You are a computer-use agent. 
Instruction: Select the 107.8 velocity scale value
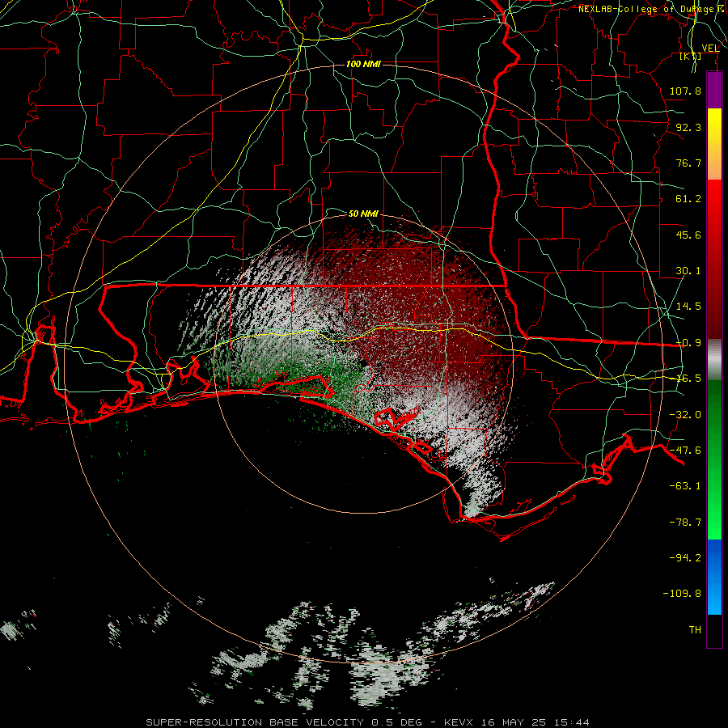tap(685, 91)
